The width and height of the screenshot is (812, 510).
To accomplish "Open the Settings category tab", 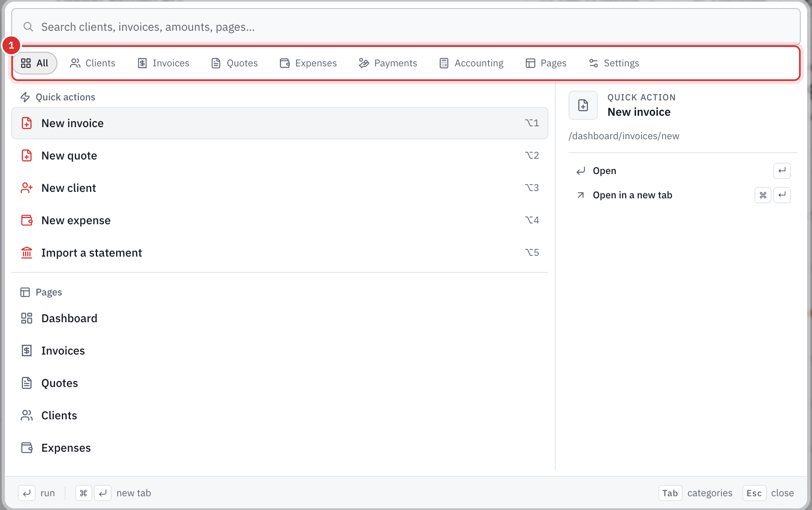I will point(614,63).
